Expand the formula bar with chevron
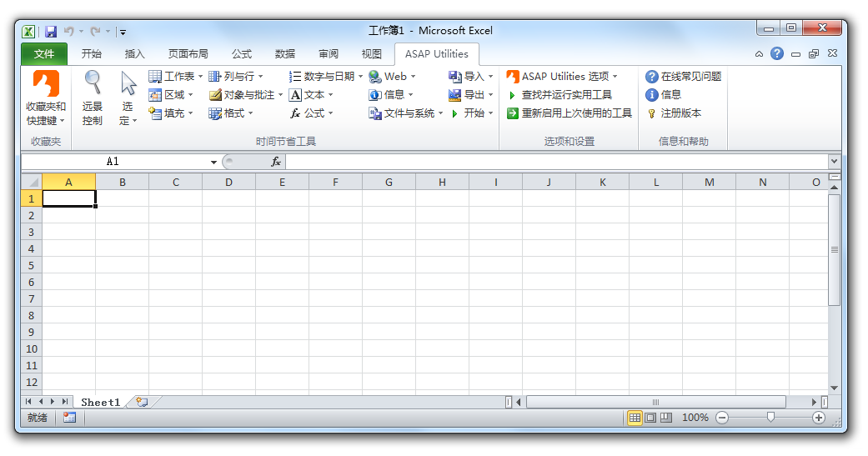868x456 pixels. coord(835,162)
